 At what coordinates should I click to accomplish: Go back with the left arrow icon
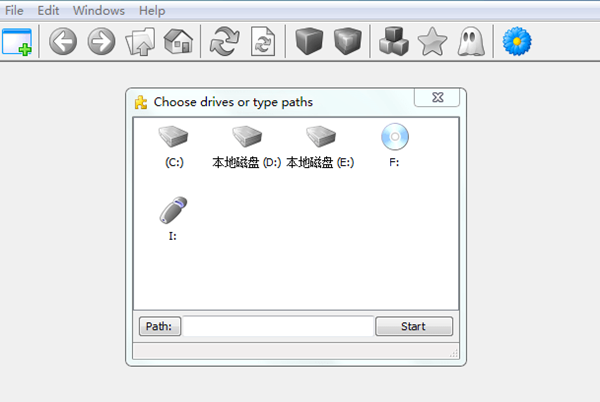(63, 41)
